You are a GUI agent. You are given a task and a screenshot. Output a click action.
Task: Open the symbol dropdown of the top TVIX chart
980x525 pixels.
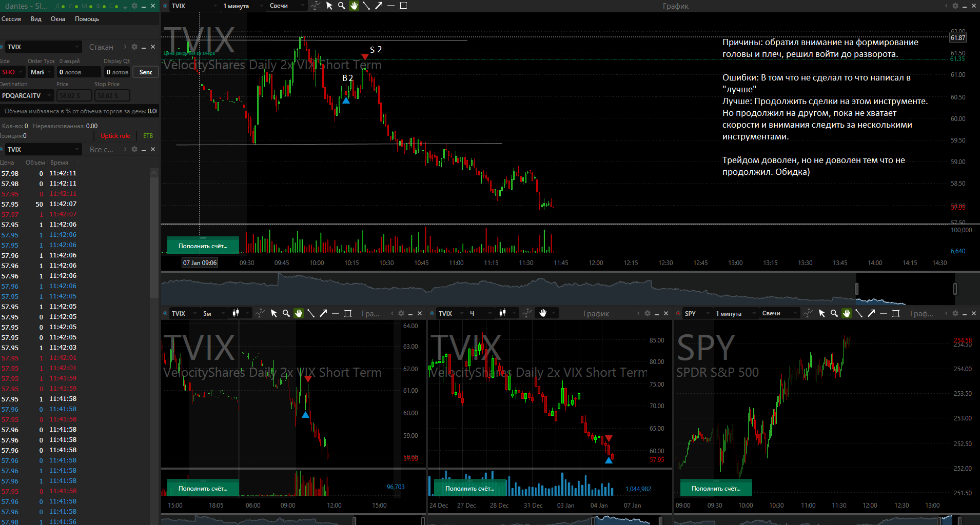pyautogui.click(x=194, y=6)
